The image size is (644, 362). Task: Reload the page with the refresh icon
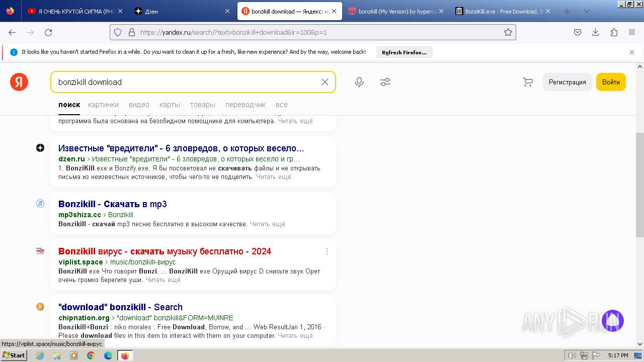coord(48,32)
